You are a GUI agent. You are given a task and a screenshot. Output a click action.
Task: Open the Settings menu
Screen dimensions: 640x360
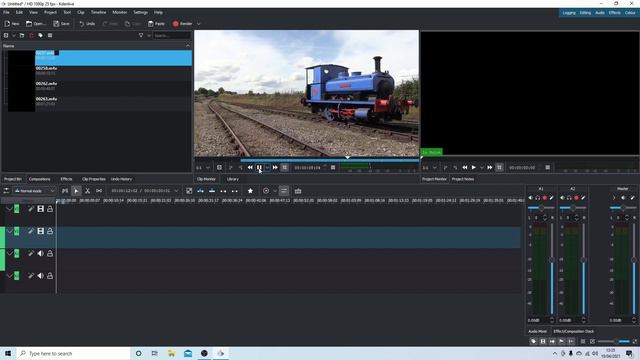[x=140, y=12]
